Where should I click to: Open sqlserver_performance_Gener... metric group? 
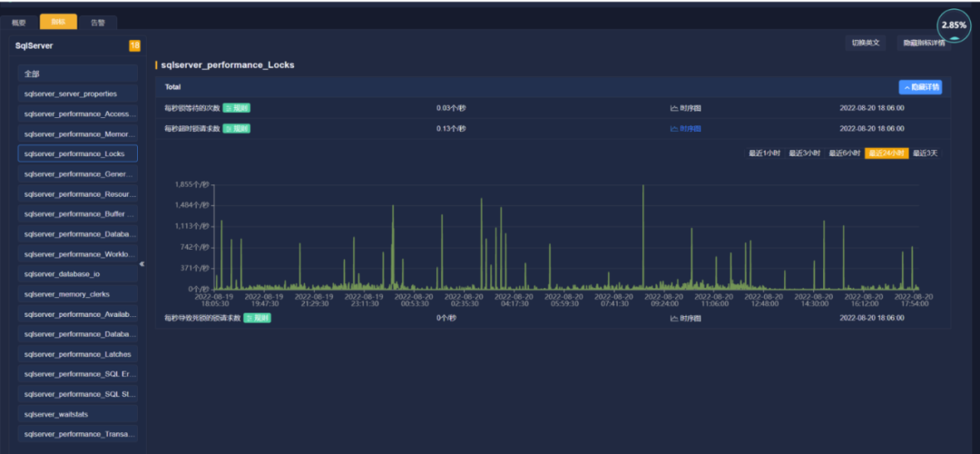77,173
